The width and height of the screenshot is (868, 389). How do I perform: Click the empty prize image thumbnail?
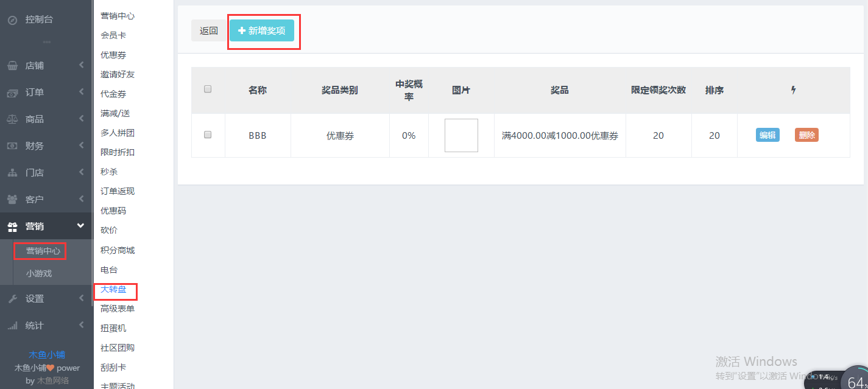[461, 135]
